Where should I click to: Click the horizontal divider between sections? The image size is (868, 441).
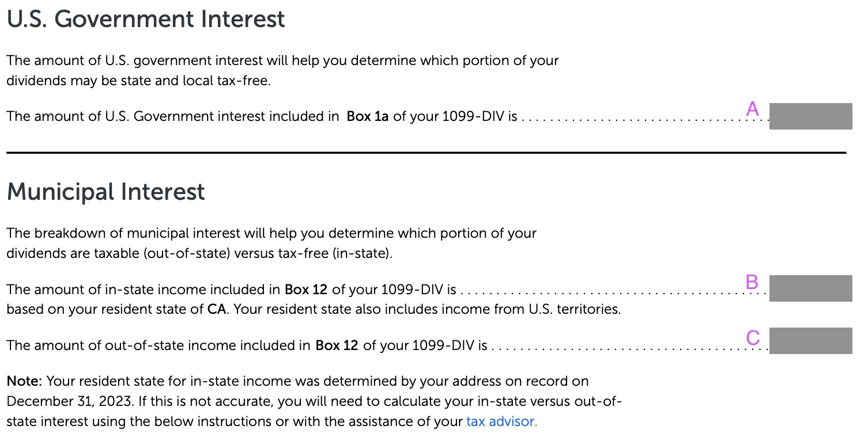426,153
